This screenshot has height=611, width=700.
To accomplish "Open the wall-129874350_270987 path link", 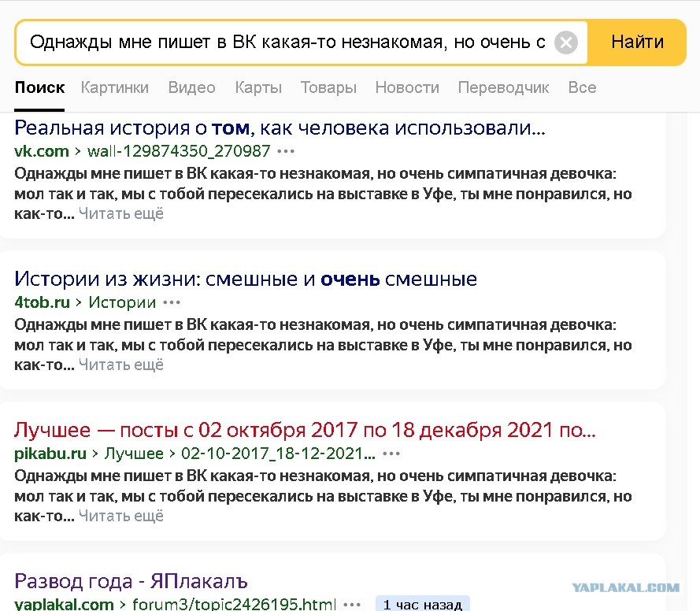I will tap(179, 151).
